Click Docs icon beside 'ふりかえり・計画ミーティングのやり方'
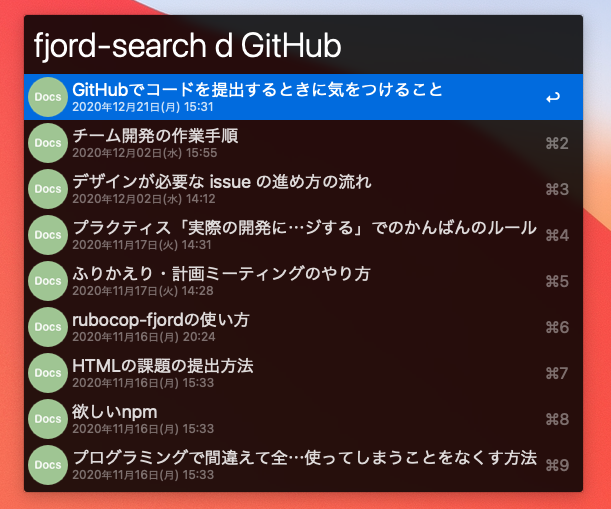The image size is (611, 509). 48,281
